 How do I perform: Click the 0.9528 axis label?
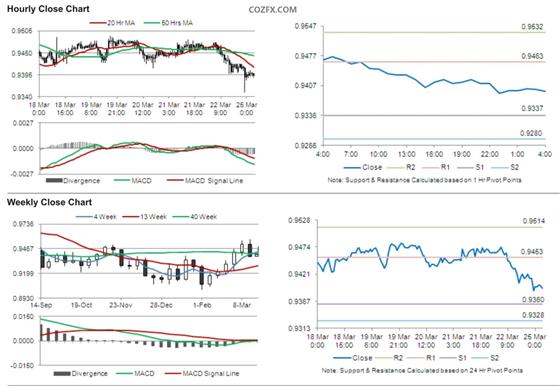click(x=299, y=221)
